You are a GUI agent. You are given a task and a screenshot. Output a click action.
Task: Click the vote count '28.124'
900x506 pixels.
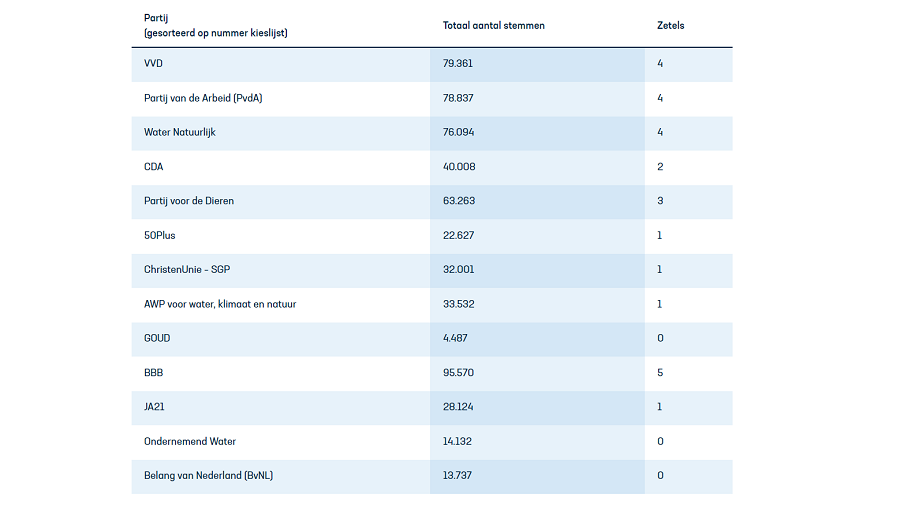pos(458,407)
